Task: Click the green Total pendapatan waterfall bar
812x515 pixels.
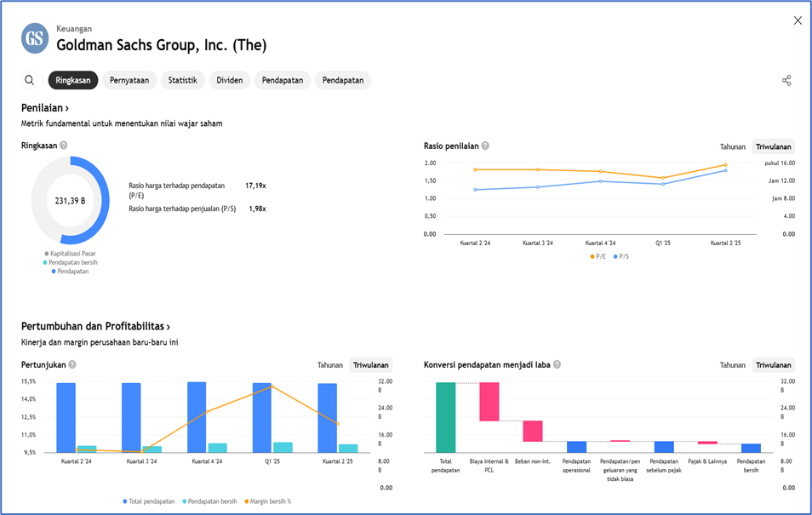Action: (x=446, y=417)
